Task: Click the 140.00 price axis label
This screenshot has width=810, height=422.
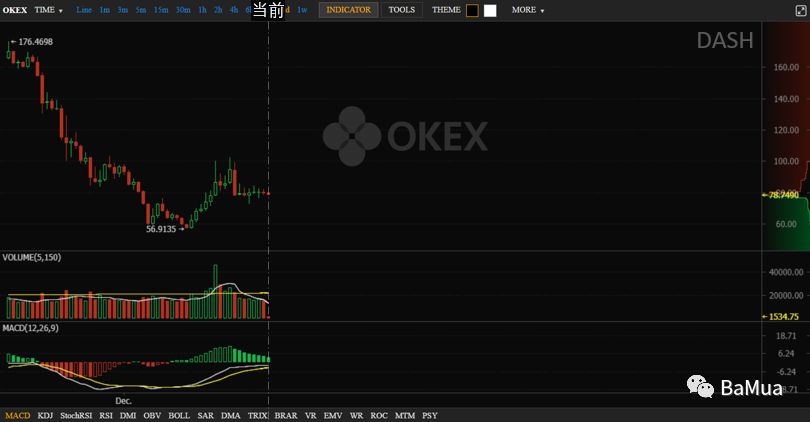Action: pyautogui.click(x=786, y=99)
